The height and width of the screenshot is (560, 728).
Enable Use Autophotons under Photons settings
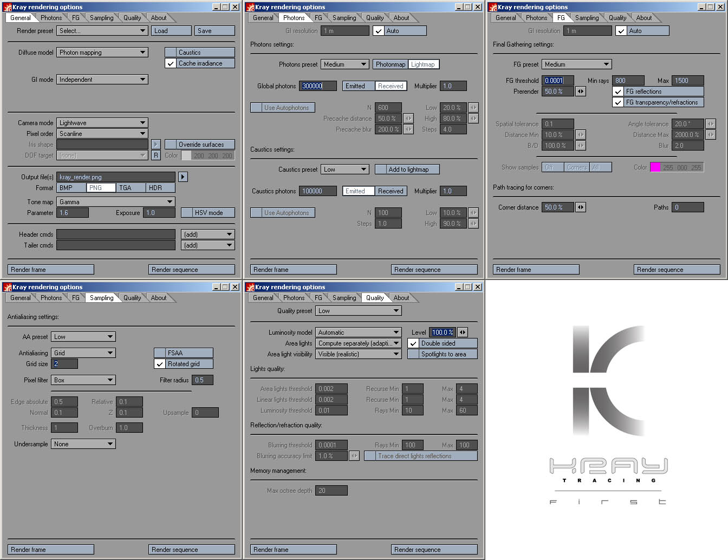pyautogui.click(x=283, y=107)
